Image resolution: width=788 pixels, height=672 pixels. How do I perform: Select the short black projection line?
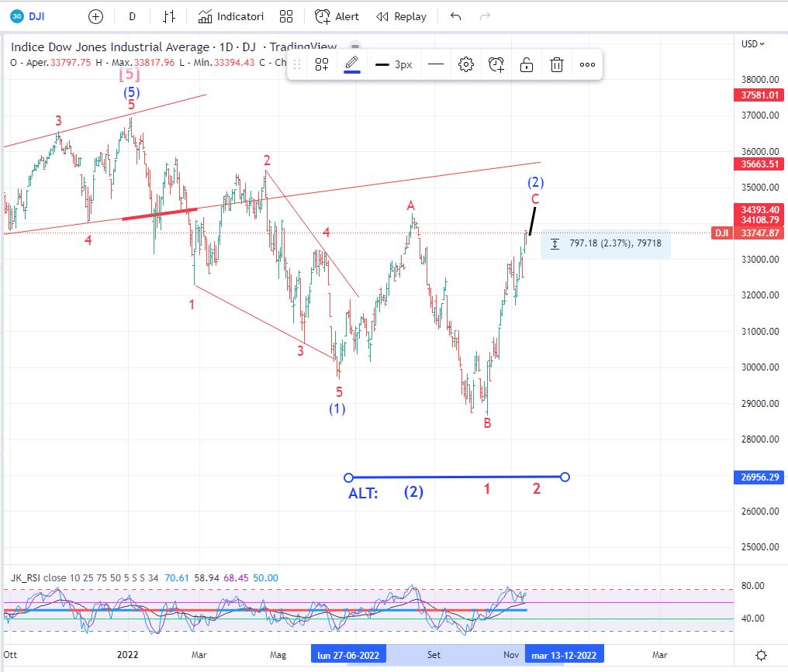tap(533, 221)
